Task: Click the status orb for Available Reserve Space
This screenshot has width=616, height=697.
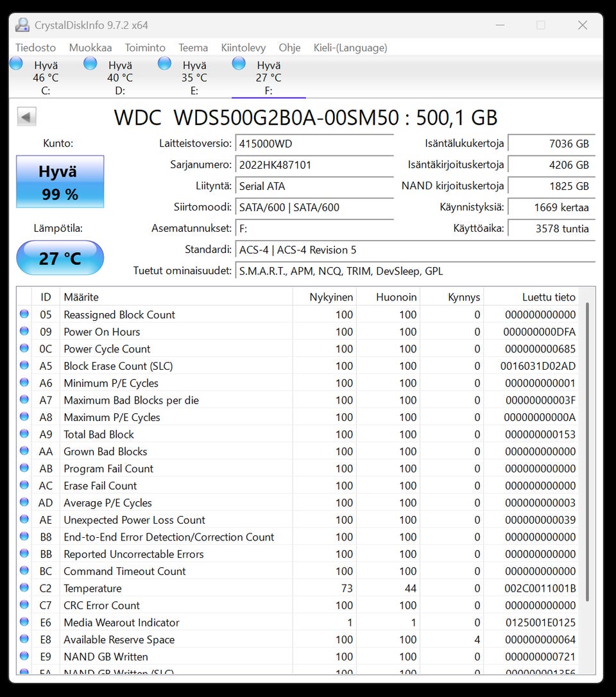Action: pos(24,639)
